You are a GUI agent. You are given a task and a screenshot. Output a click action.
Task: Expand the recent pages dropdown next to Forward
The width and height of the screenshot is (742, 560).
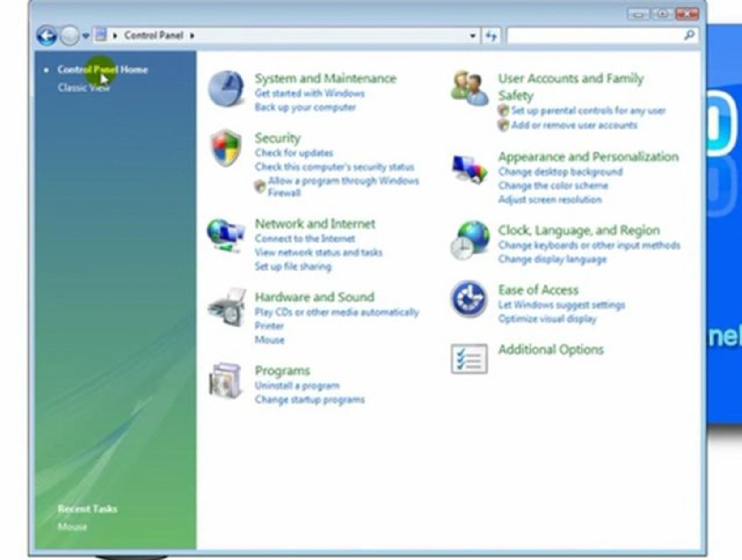86,36
